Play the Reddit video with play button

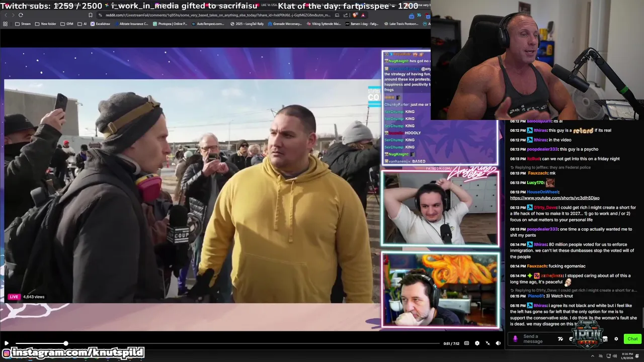[x=6, y=343]
